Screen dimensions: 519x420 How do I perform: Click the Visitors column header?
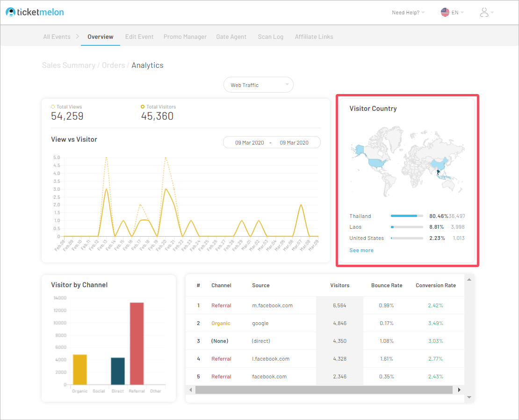339,285
